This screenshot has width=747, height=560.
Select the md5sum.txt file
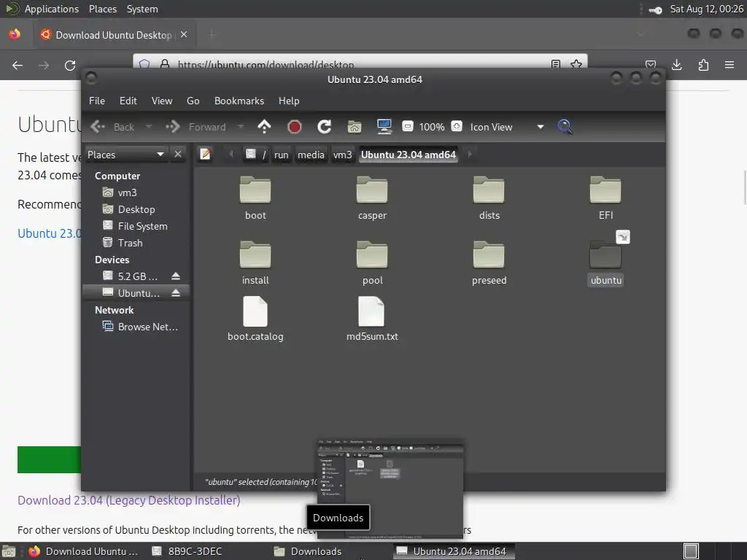[x=372, y=319]
